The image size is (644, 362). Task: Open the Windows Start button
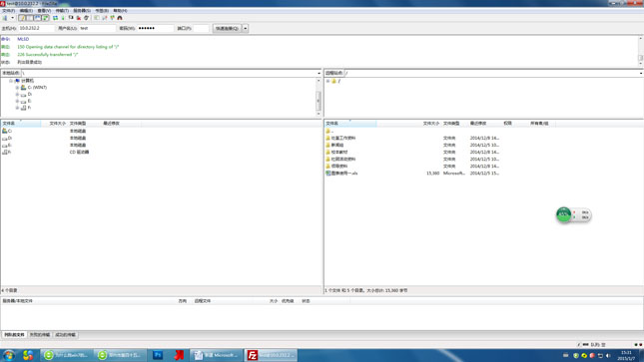[x=8, y=355]
